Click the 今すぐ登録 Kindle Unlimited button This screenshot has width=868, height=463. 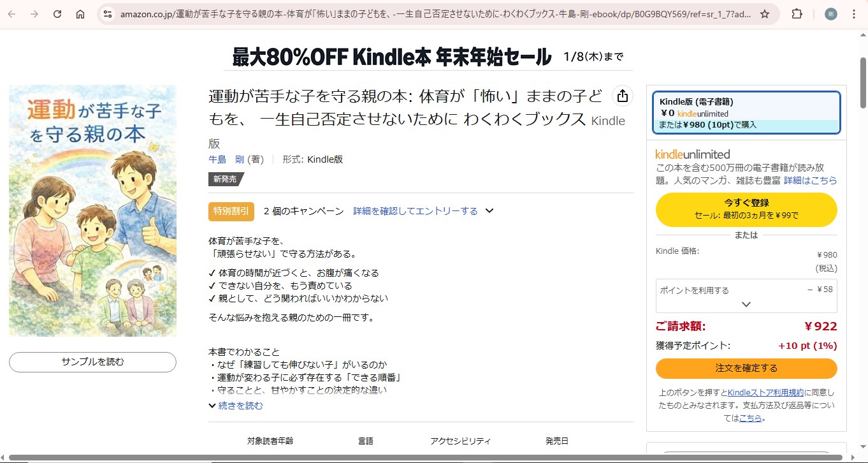[x=746, y=209]
